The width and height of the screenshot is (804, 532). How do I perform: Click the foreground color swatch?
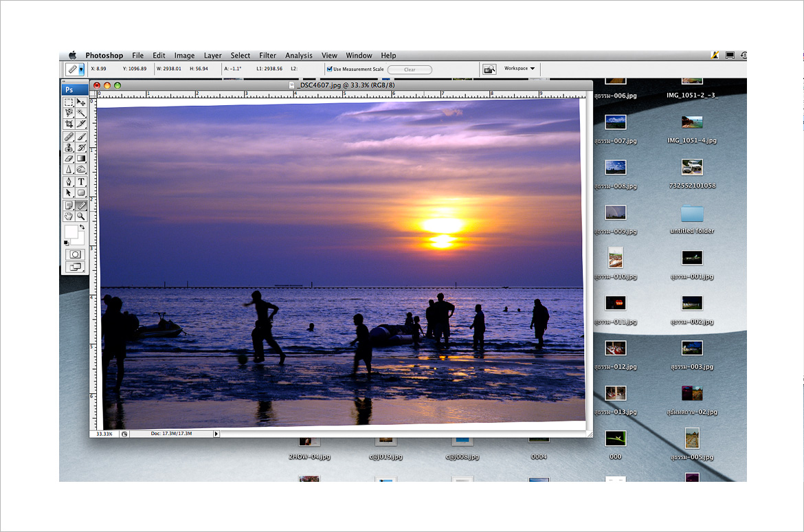click(71, 232)
